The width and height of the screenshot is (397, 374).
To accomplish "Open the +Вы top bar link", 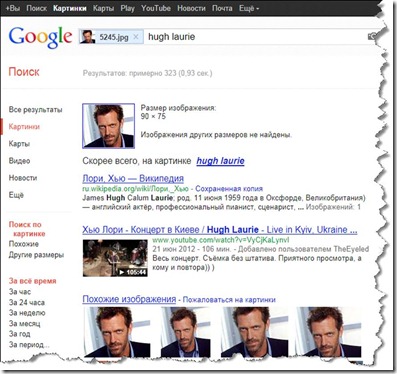I will [x=13, y=8].
